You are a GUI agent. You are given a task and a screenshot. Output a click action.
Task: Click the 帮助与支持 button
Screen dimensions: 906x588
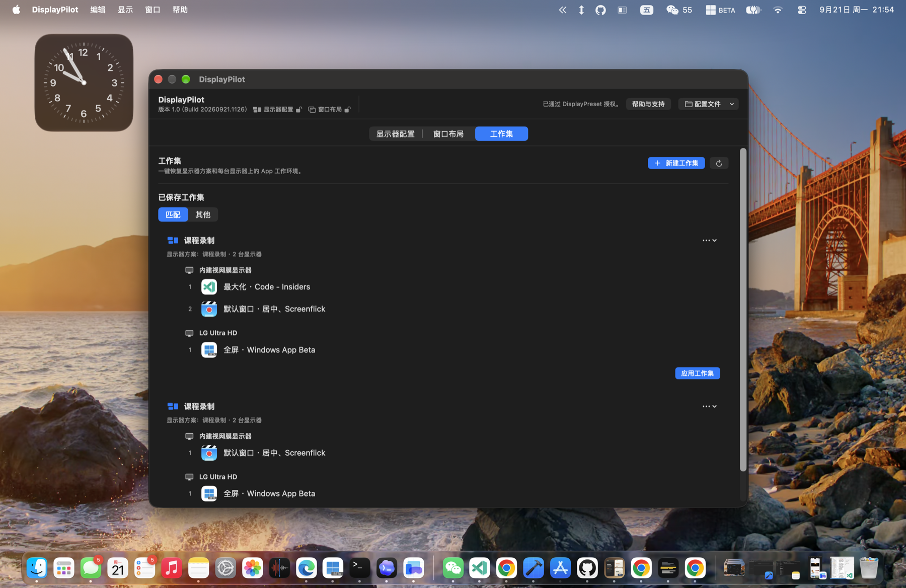648,104
